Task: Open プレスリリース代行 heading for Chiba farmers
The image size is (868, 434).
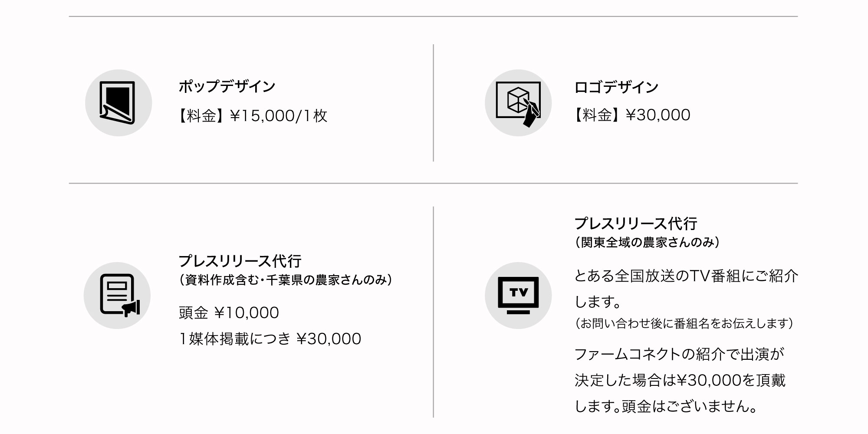Action: [240, 261]
